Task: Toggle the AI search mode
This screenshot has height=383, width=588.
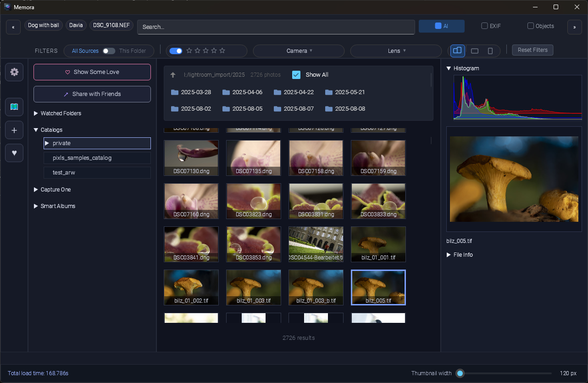Action: coord(441,26)
